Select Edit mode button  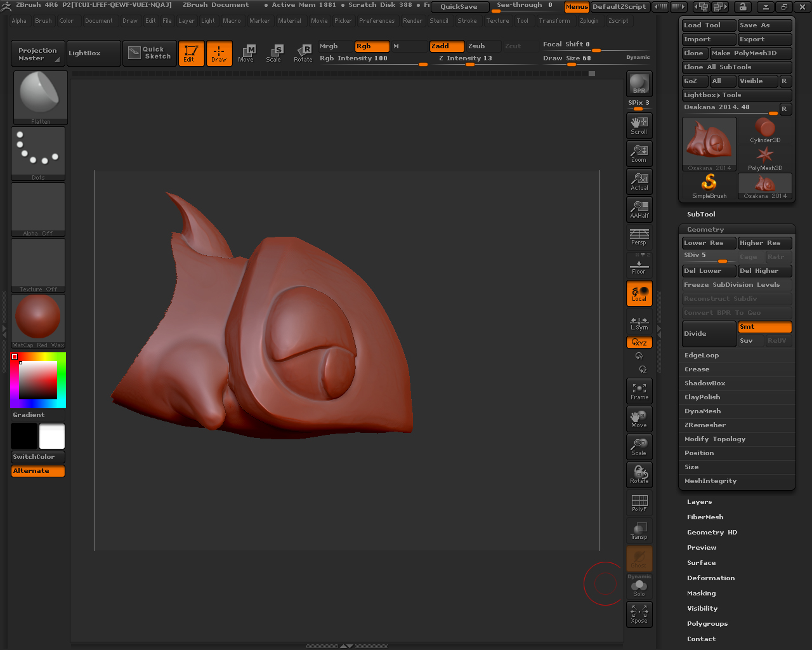pos(191,53)
